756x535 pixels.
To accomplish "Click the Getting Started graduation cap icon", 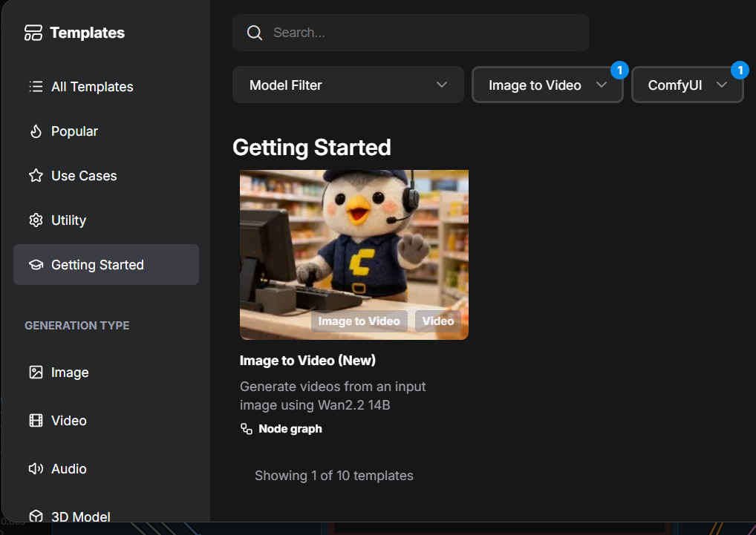I will [x=36, y=265].
